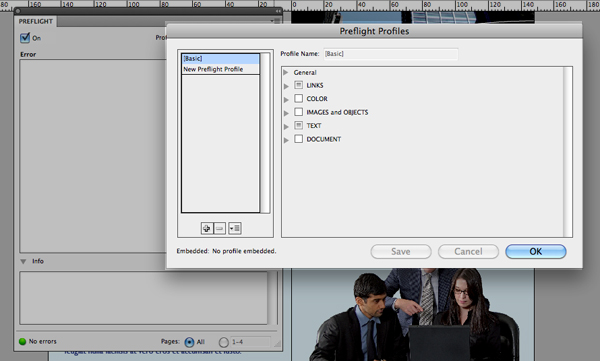Click the categories pane vertical scrollbar
Viewport: 600px width, 361px height.
point(567,152)
